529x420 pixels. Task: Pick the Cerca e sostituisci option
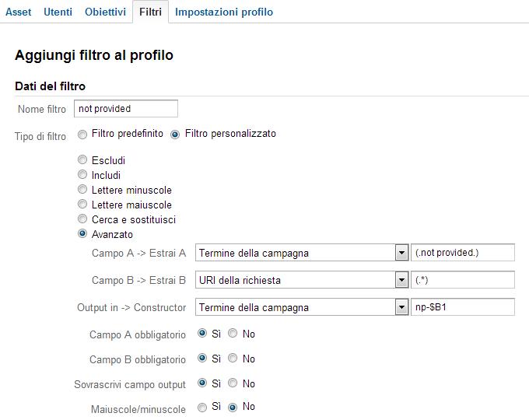(x=83, y=219)
